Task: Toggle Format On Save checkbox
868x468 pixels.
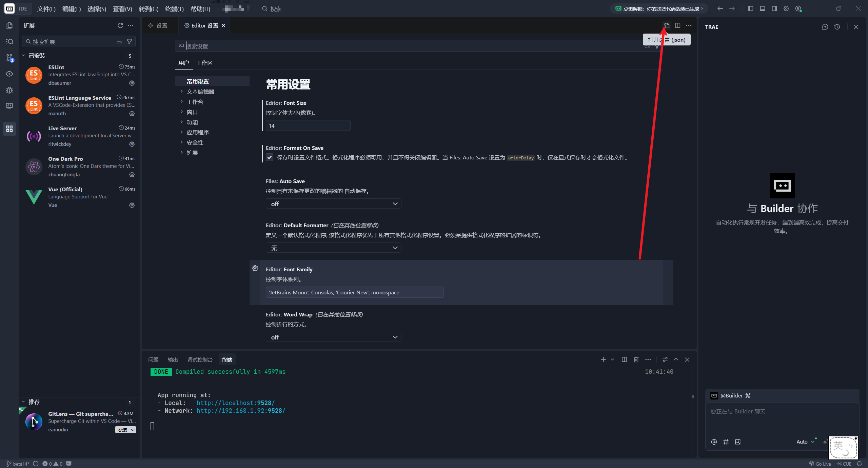Action: pyautogui.click(x=270, y=157)
